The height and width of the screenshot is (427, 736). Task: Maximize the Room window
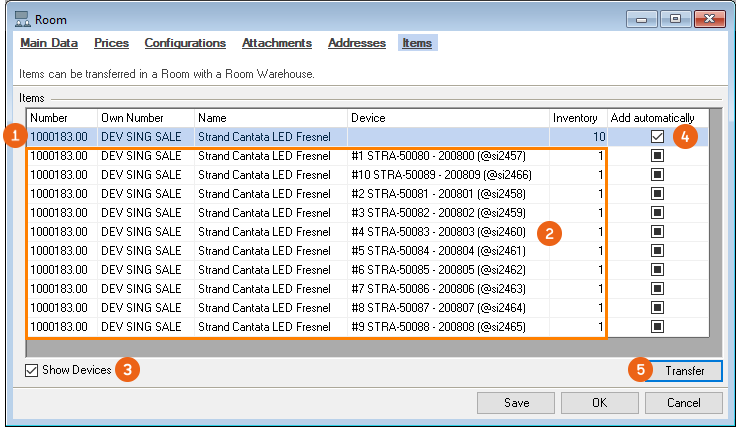pos(676,18)
